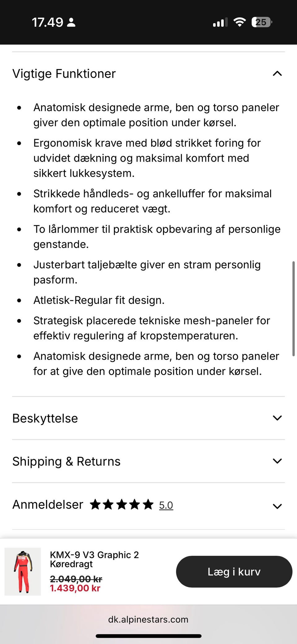The height and width of the screenshot is (644, 297).
Task: Expand Shipping & Returns chevron arrow
Action: (x=277, y=461)
